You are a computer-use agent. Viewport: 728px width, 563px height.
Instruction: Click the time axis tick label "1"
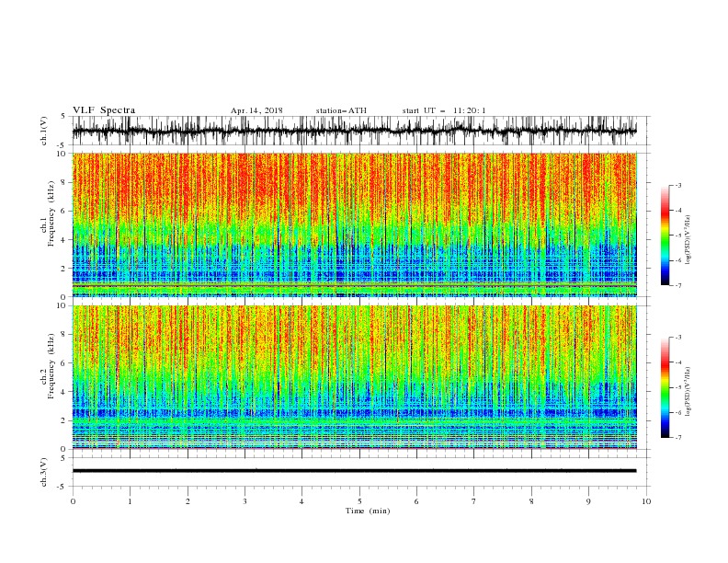pos(130,501)
